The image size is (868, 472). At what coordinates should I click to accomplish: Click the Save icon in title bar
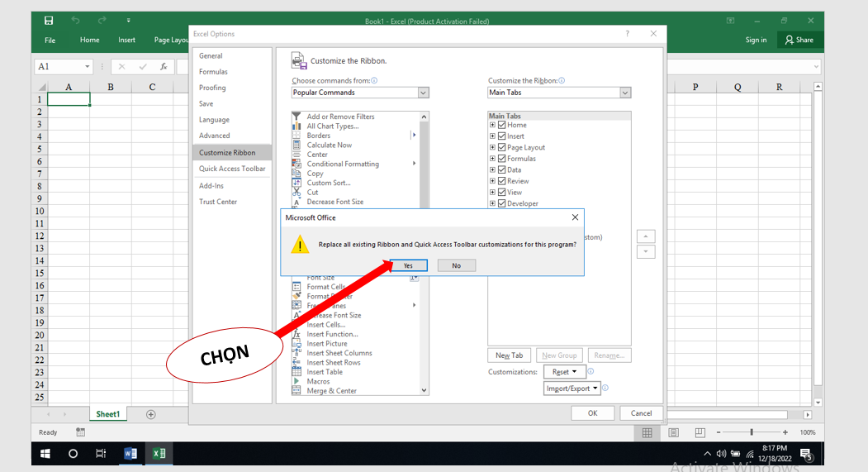(49, 20)
